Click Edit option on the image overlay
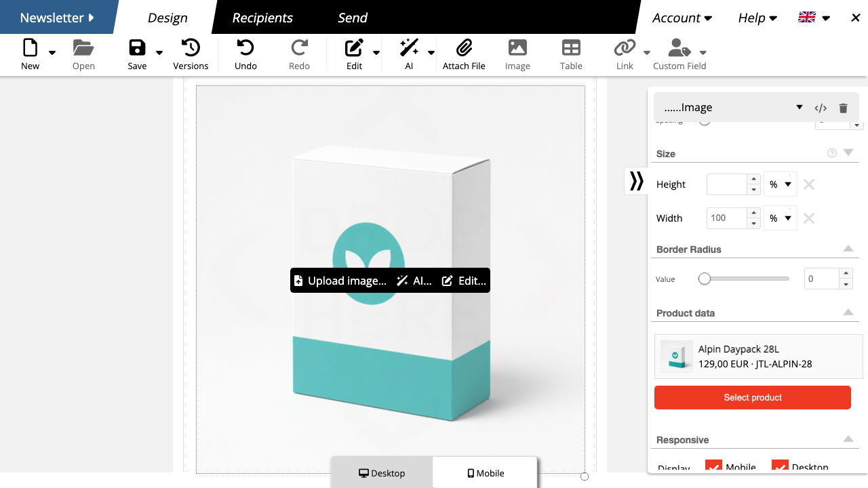This screenshot has height=488, width=868. 464,281
